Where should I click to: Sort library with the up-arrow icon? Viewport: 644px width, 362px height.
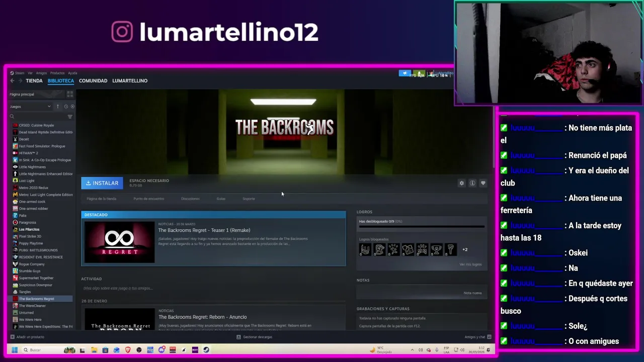pos(57,107)
